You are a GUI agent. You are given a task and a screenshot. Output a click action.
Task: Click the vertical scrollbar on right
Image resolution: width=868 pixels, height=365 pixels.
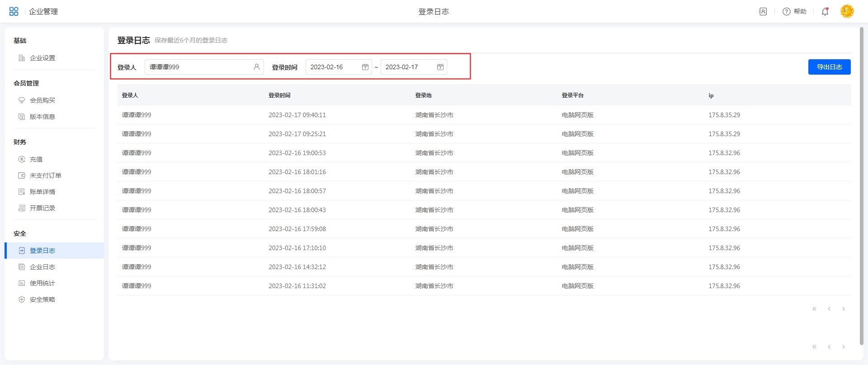tap(861, 181)
